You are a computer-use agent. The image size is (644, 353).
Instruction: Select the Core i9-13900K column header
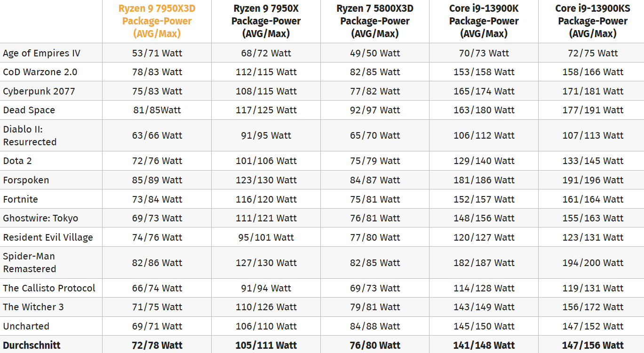click(x=484, y=21)
